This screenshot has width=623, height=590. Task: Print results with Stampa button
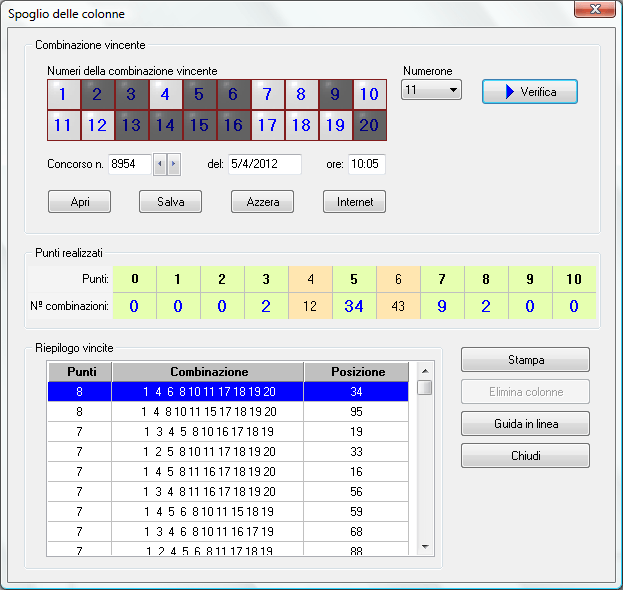(x=525, y=360)
